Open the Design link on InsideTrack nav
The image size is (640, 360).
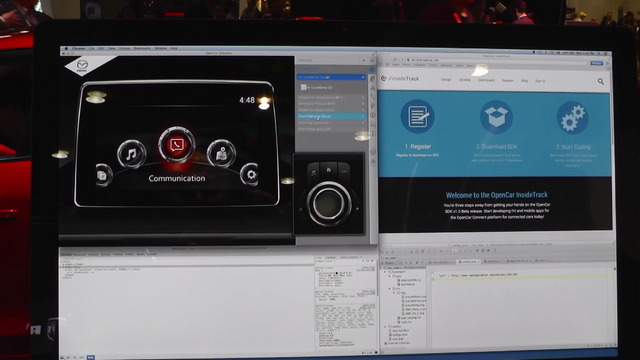[446, 80]
